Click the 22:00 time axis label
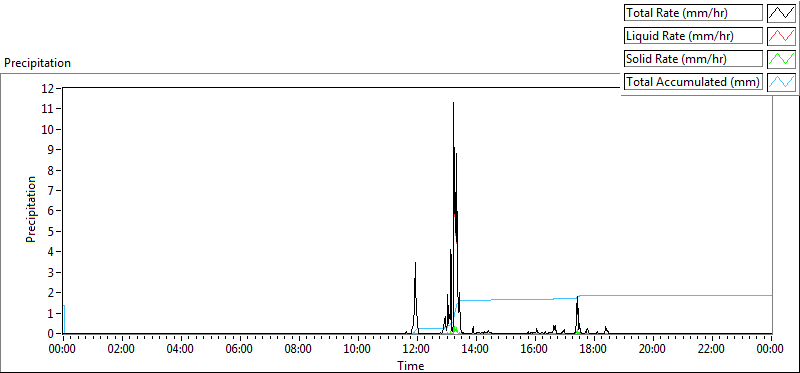The image size is (800, 373). [711, 349]
